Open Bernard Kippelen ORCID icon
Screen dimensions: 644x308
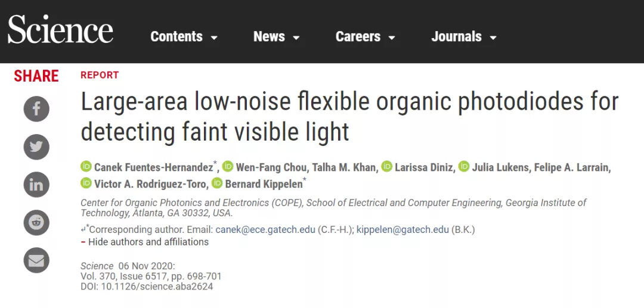pyautogui.click(x=217, y=183)
